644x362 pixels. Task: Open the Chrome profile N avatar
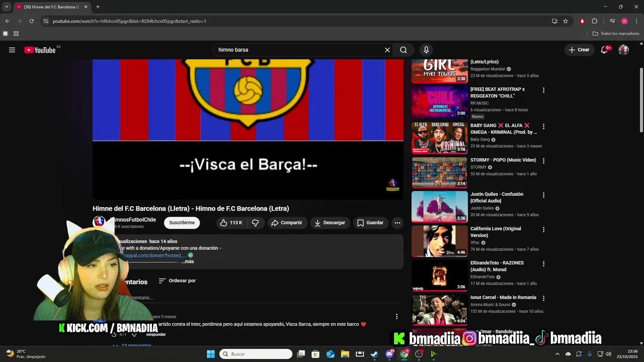[624, 21]
